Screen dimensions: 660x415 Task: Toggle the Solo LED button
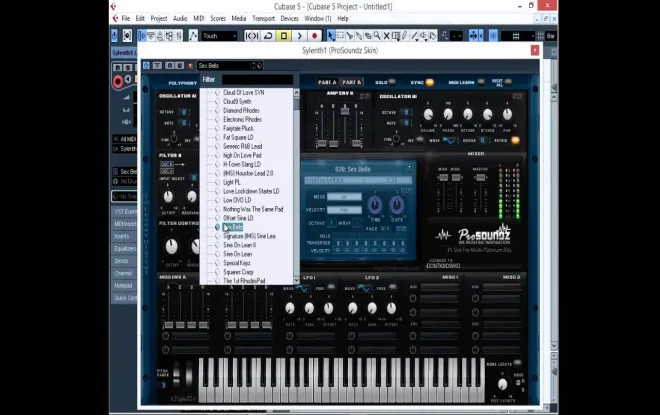[392, 82]
